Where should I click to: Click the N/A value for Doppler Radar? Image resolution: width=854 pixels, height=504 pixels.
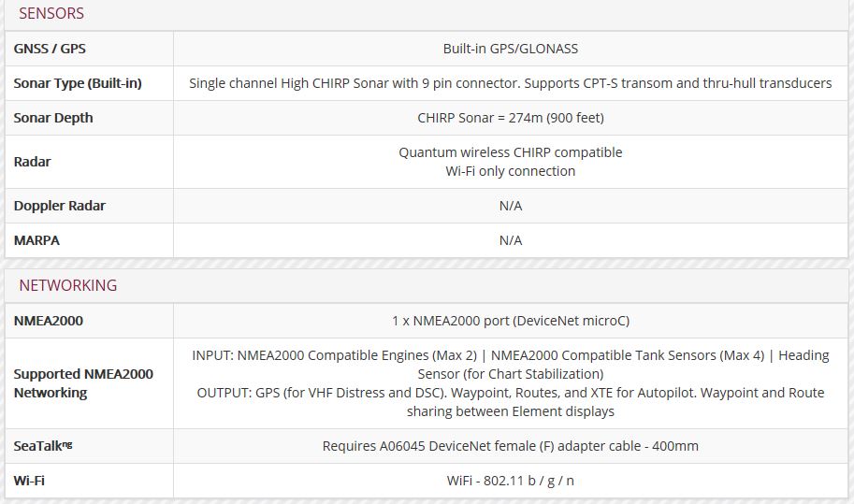(x=511, y=206)
